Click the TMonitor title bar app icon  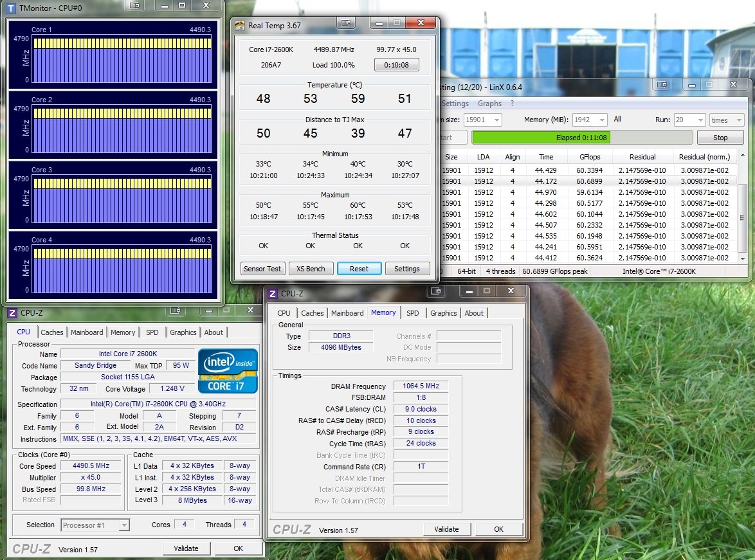point(10,8)
